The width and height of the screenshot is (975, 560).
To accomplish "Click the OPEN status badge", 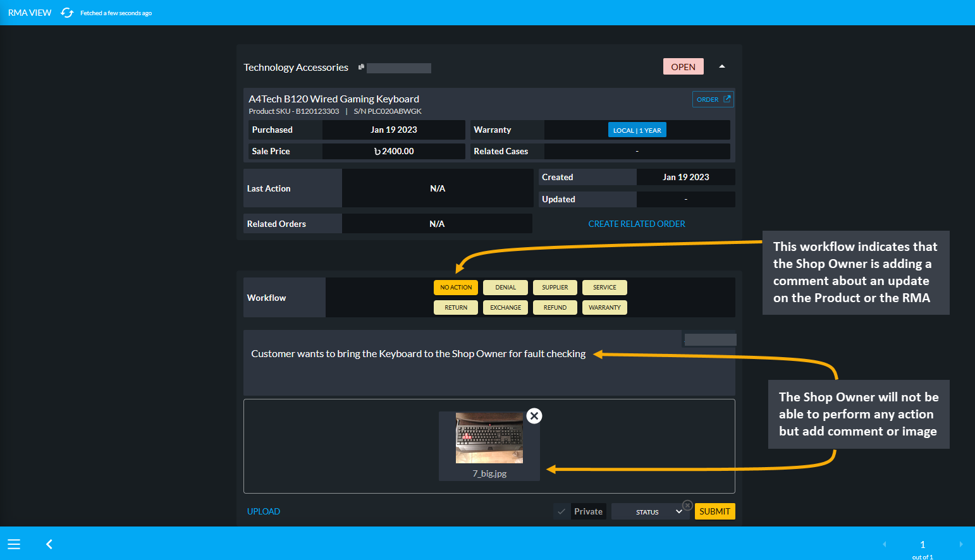I will pyautogui.click(x=683, y=66).
